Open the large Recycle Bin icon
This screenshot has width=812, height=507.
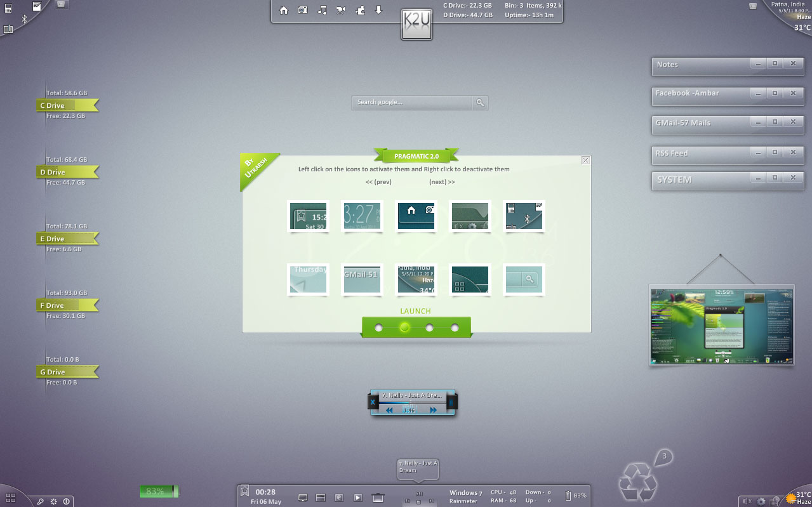point(637,483)
